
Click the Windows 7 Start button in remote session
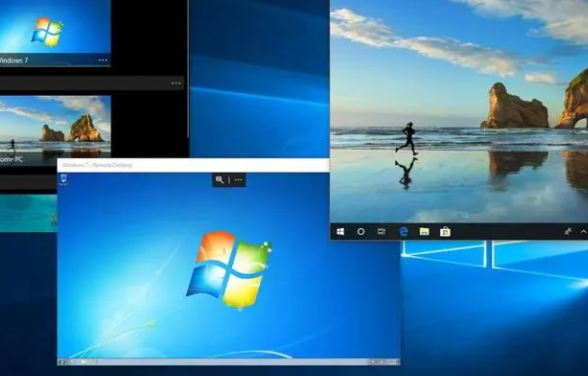pos(62,362)
